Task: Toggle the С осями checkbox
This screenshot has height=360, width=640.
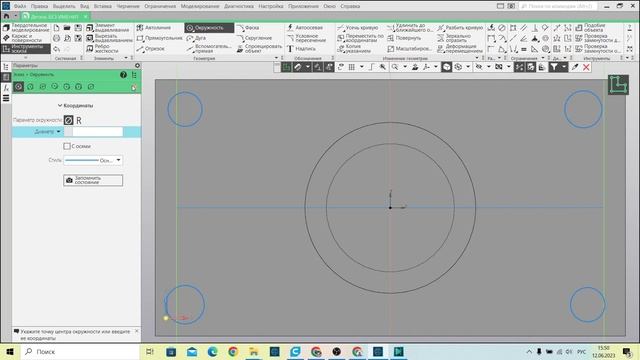Action: [x=67, y=146]
